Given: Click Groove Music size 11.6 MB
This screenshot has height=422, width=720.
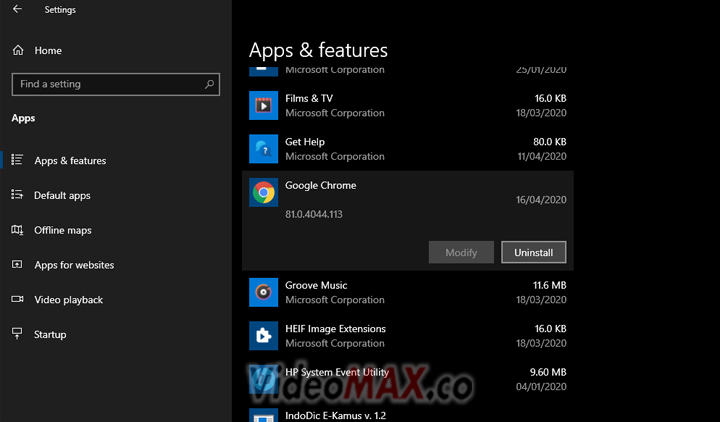Looking at the screenshot, I should (549, 285).
